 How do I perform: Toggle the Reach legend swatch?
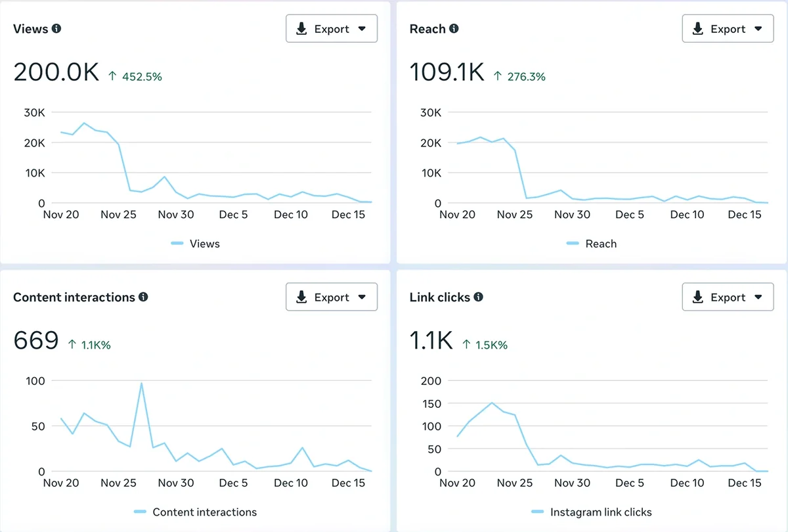573,244
